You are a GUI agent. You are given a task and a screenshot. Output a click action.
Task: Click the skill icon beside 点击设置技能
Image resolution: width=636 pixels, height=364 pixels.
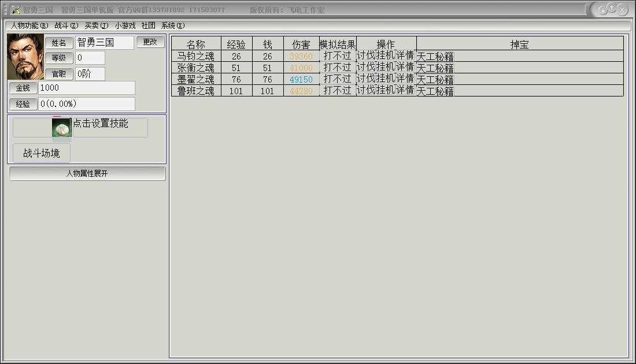coord(61,128)
